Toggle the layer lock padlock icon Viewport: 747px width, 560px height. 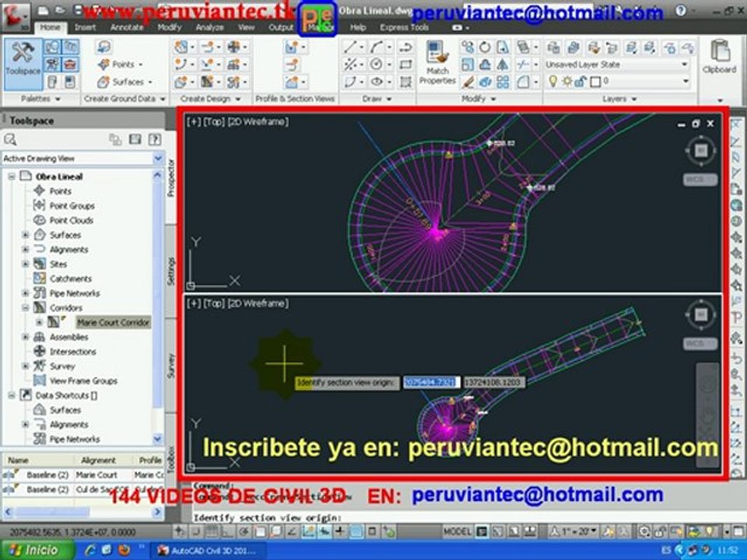tap(580, 82)
